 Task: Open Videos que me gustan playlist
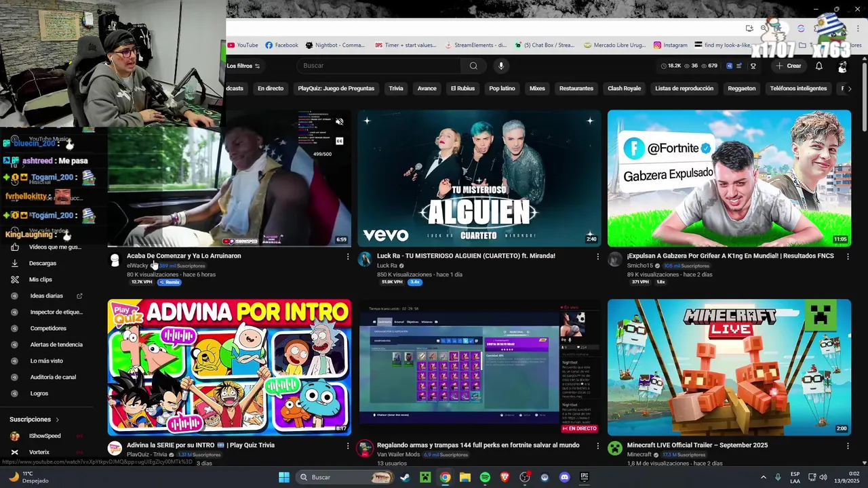(x=54, y=247)
